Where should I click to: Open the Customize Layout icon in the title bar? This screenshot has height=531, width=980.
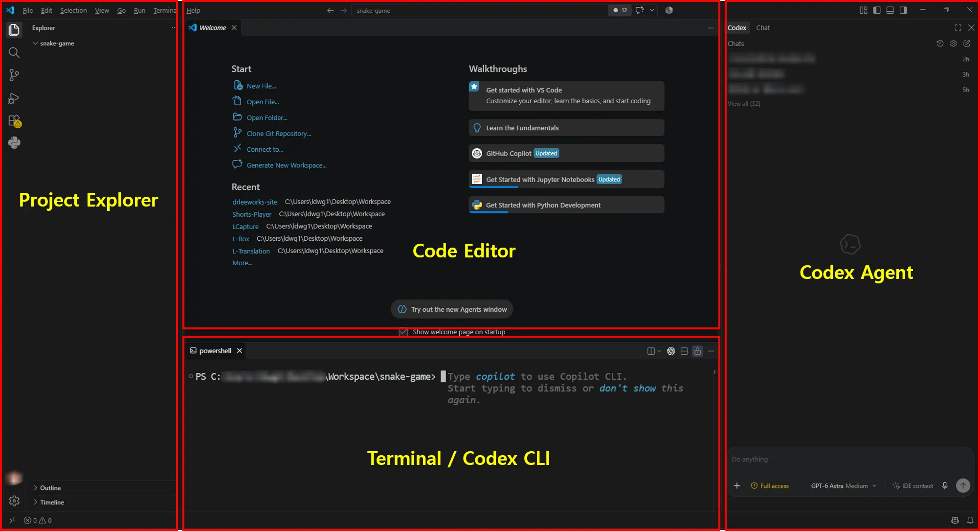click(864, 10)
